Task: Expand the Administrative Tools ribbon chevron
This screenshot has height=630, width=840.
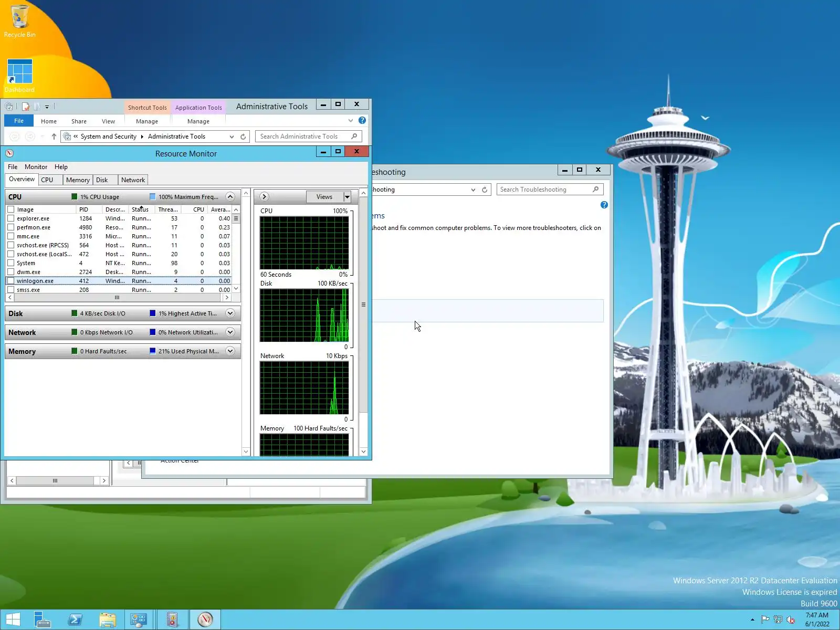Action: pos(351,121)
